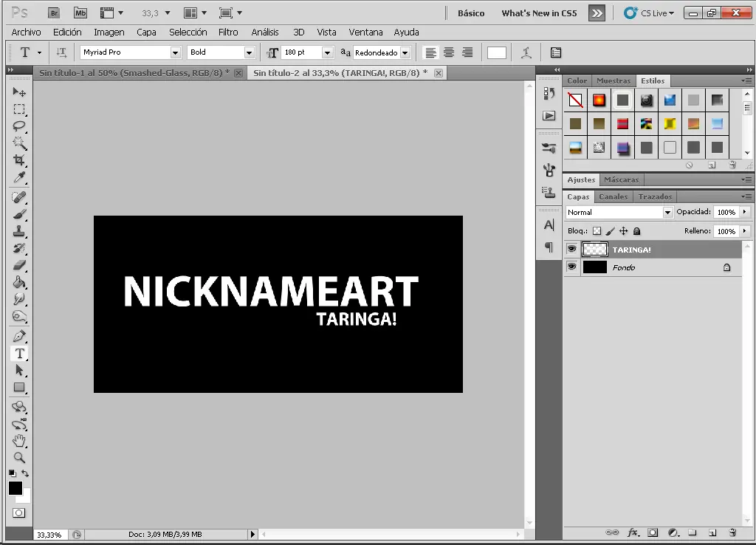Select the Brush tool
This screenshot has width=756, height=545.
(x=19, y=214)
